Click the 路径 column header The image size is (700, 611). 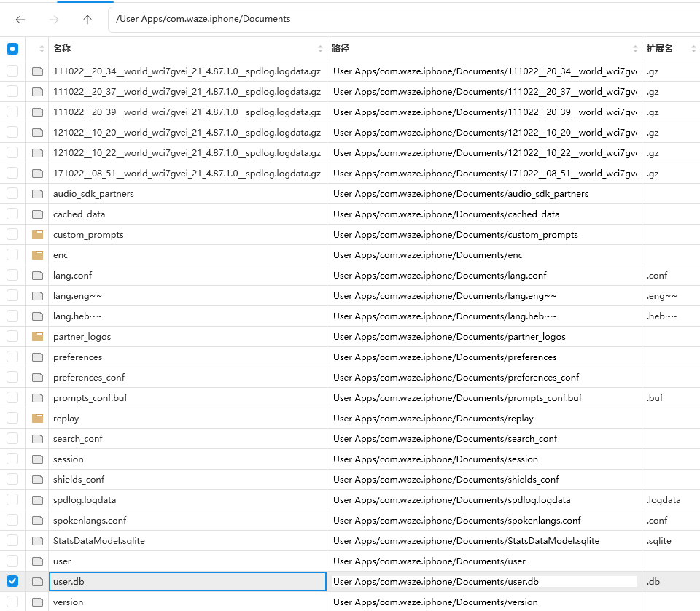[341, 49]
